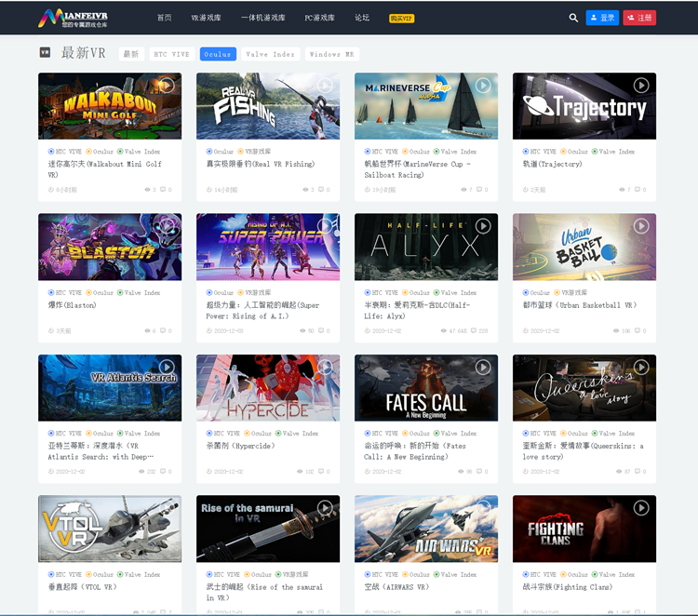Open 战斗宗族 (Fighting Clans) title link
The width and height of the screenshot is (698, 616).
pyautogui.click(x=568, y=587)
